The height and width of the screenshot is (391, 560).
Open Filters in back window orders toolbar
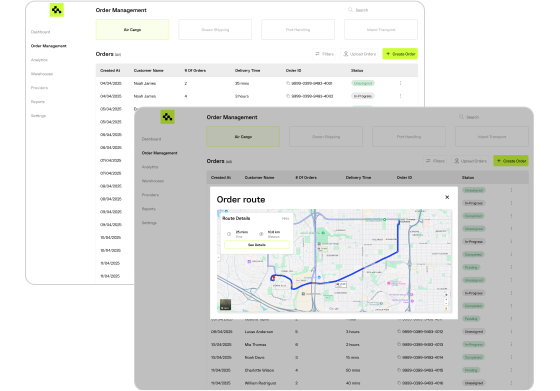point(324,54)
